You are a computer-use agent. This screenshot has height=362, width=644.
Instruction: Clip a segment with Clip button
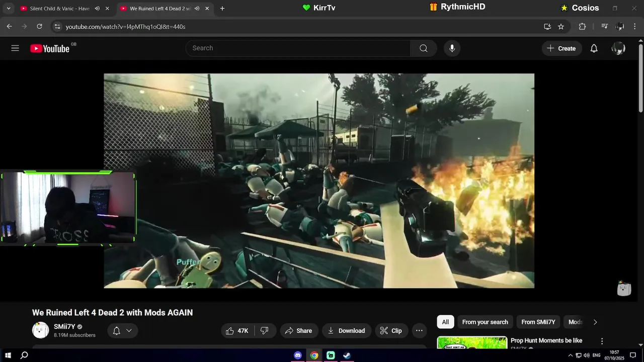[391, 330]
